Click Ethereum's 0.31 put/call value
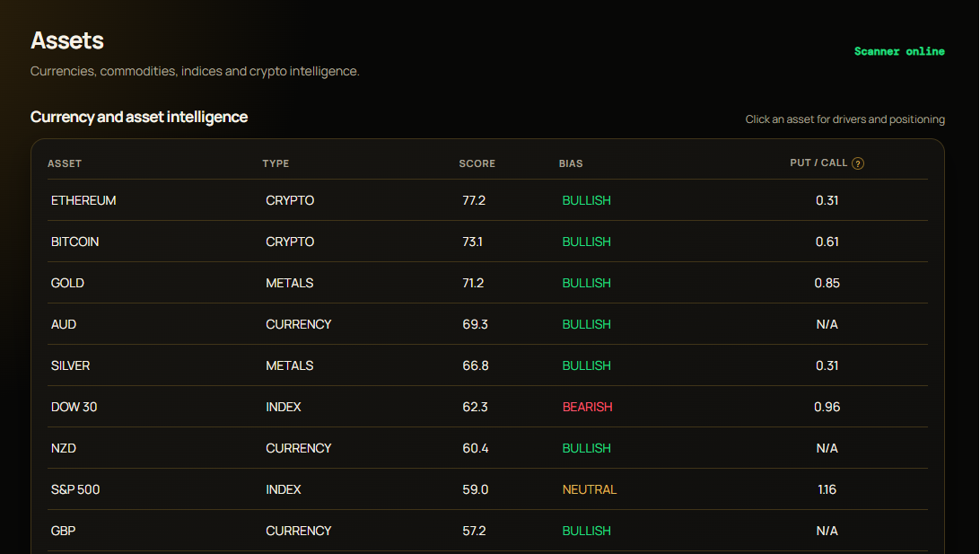Viewport: 980px width, 554px height. [827, 201]
